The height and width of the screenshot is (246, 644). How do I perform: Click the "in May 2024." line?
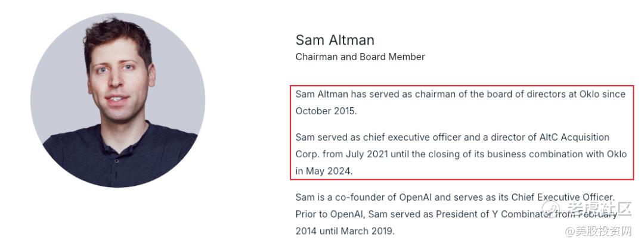324,172
